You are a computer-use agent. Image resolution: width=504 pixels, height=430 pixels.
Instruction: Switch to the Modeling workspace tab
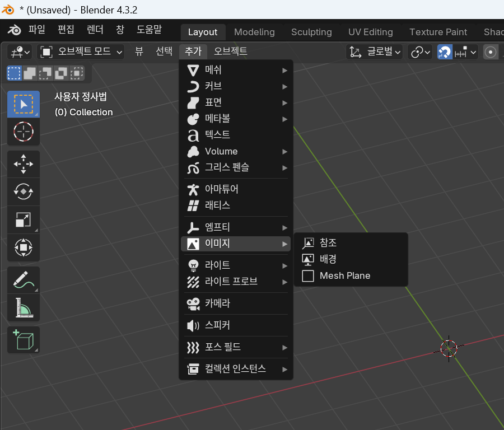point(254,32)
